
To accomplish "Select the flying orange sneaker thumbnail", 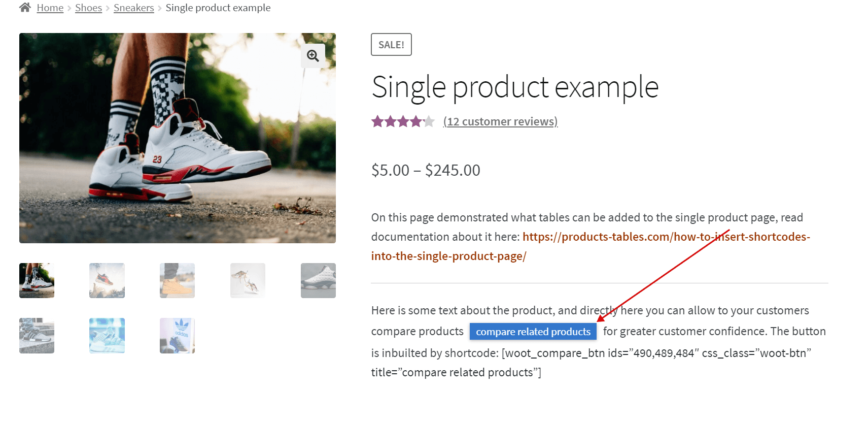I will [107, 280].
